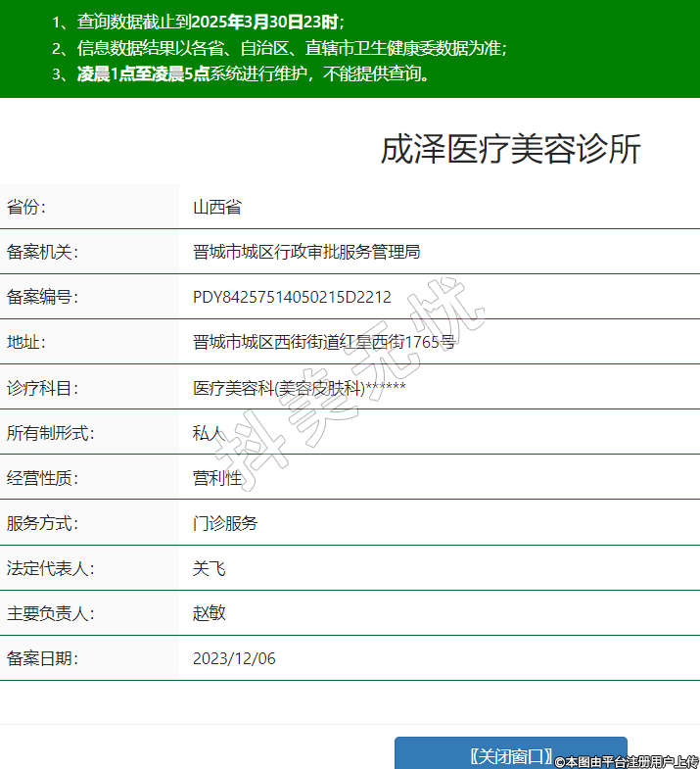Click the 经营性质 value 营利性
This screenshot has height=769, width=700.
(216, 478)
